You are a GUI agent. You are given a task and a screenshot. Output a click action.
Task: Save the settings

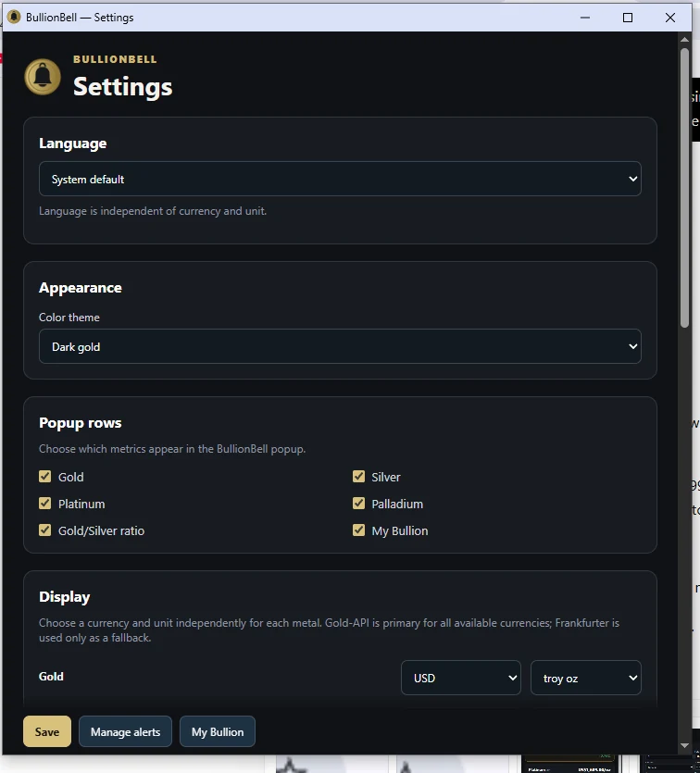point(47,731)
